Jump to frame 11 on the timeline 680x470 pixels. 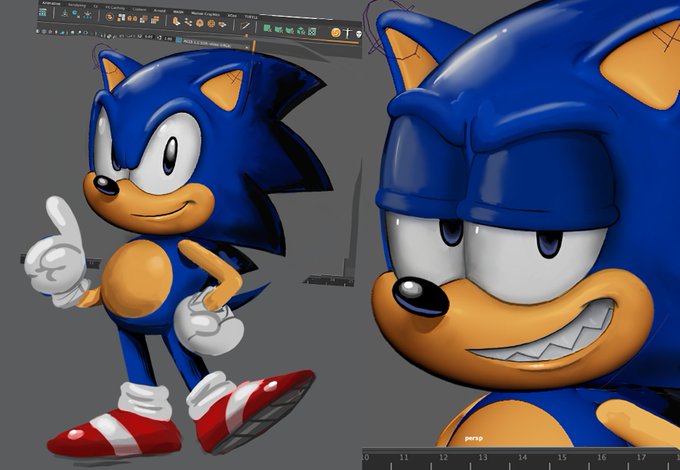(404, 457)
